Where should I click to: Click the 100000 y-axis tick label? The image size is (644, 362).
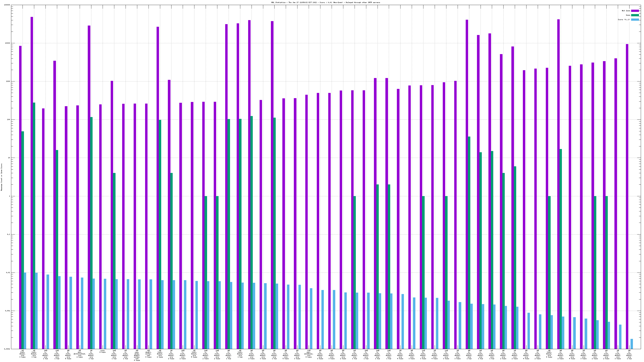pos(7,5)
